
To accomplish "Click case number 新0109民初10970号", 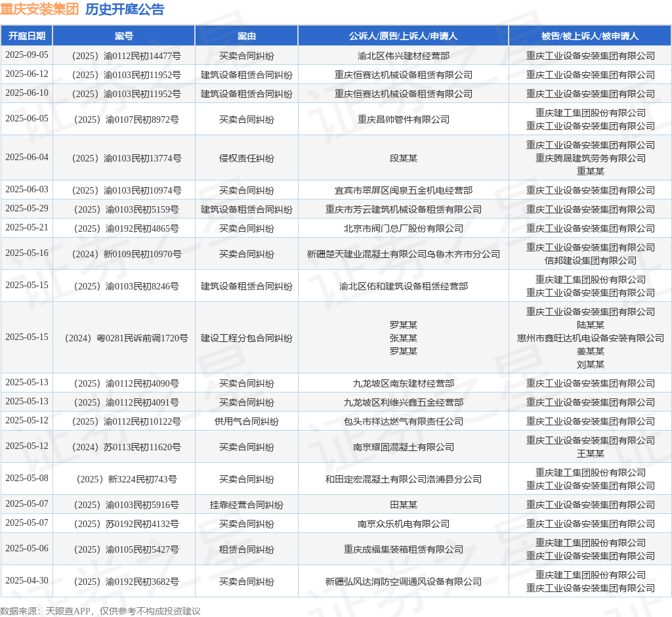I will click(x=142, y=254).
